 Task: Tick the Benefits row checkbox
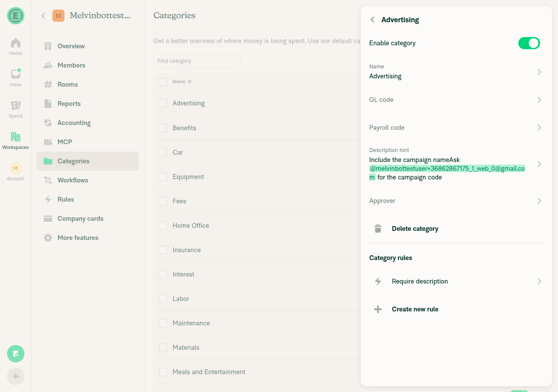(x=163, y=128)
